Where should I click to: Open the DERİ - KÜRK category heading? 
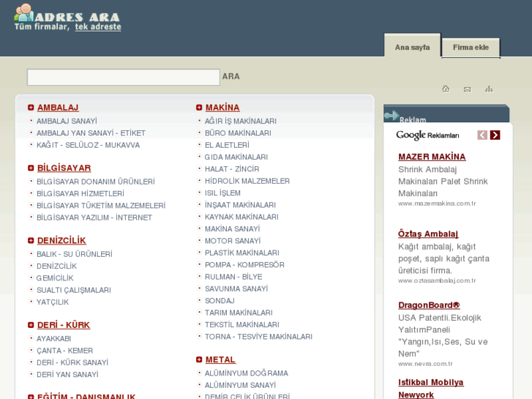[64, 325]
